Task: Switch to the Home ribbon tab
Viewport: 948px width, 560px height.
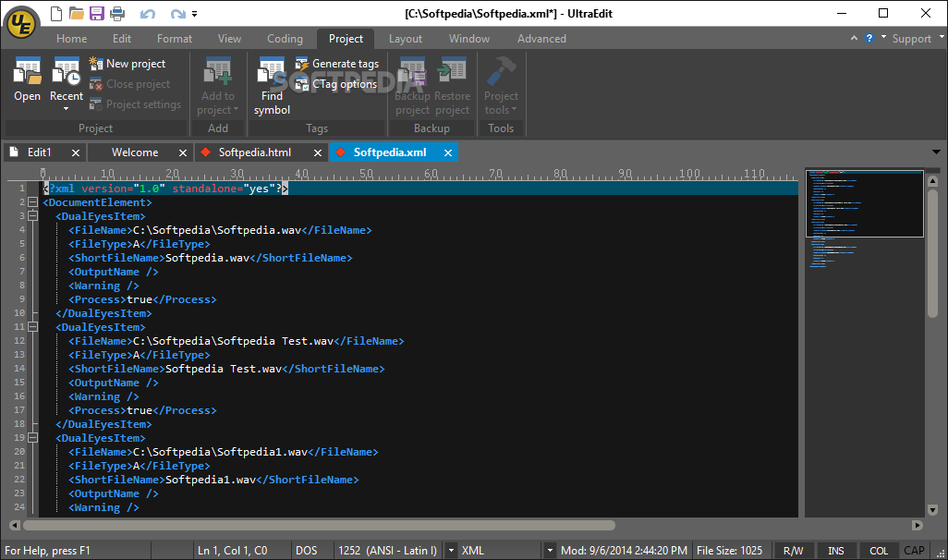Action: pos(71,39)
